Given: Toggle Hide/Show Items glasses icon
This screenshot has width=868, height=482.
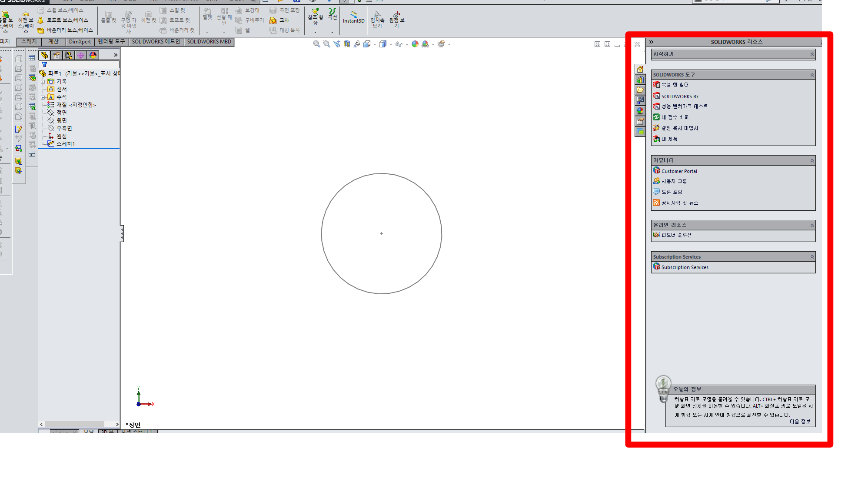Looking at the screenshot, I should pos(399,44).
